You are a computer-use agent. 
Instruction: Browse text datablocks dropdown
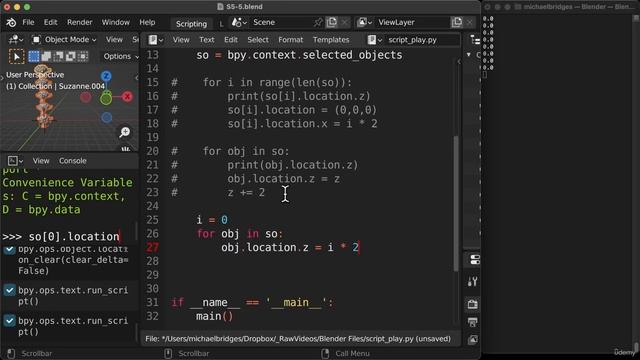(374, 40)
